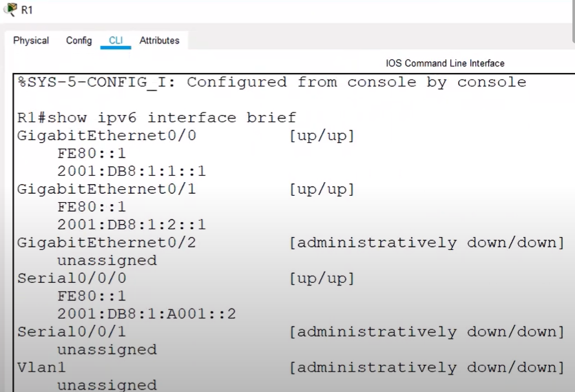Click the R1 window title text
The width and height of the screenshot is (575, 392).
pyautogui.click(x=26, y=10)
